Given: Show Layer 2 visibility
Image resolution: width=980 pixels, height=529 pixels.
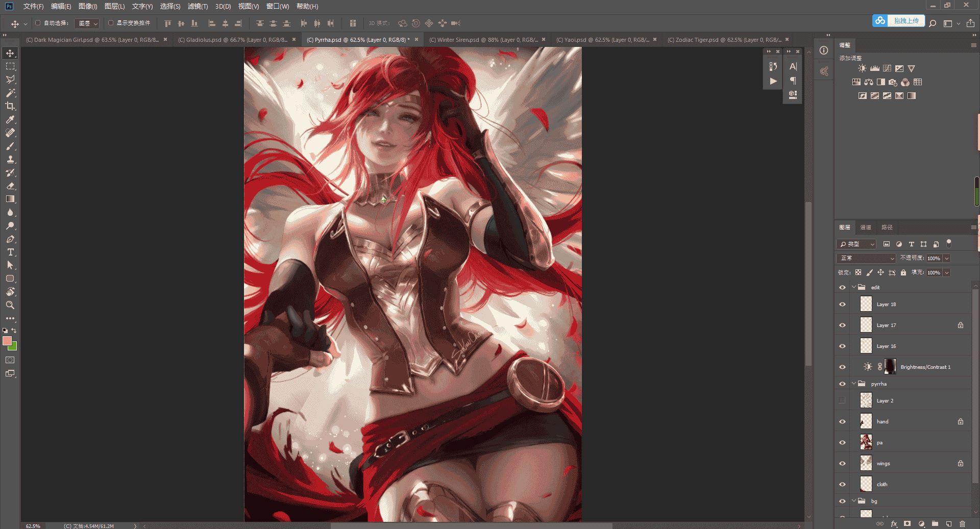Looking at the screenshot, I should tap(842, 400).
